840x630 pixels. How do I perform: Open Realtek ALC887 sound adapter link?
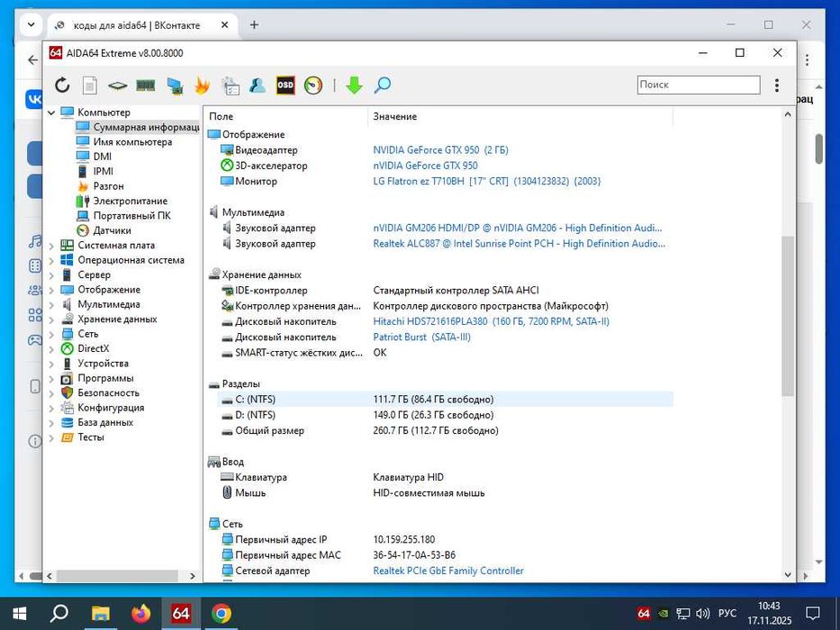click(x=519, y=243)
